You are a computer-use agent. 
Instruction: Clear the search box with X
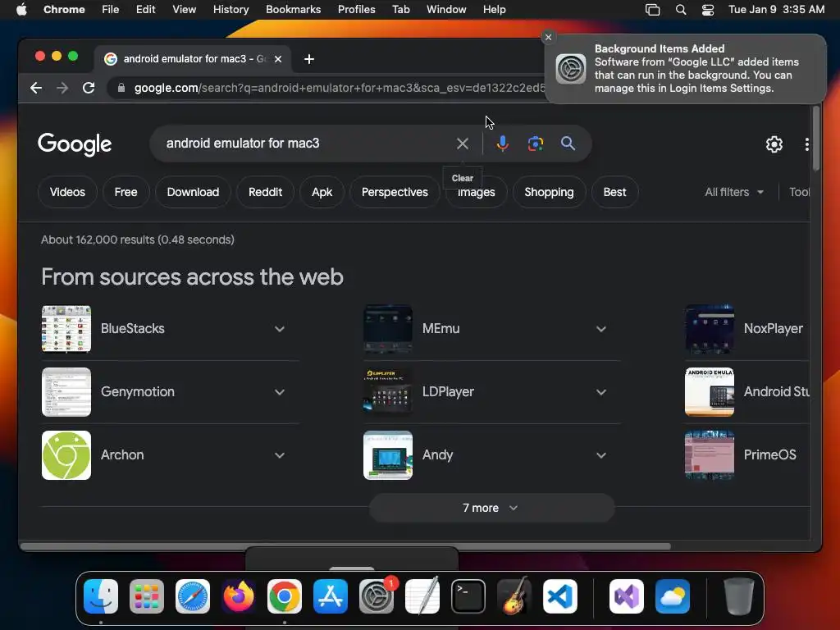(x=463, y=144)
